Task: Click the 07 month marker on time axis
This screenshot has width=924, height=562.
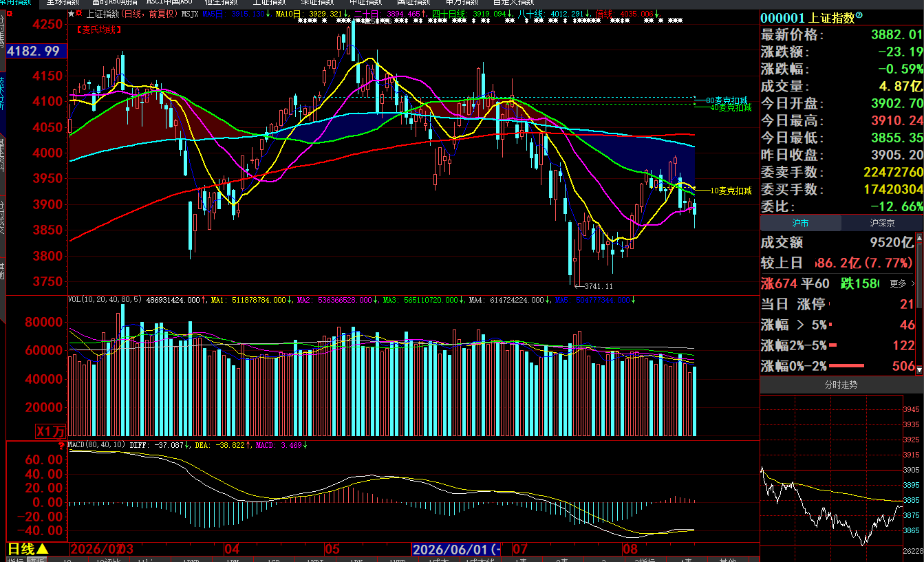Action: coord(520,549)
